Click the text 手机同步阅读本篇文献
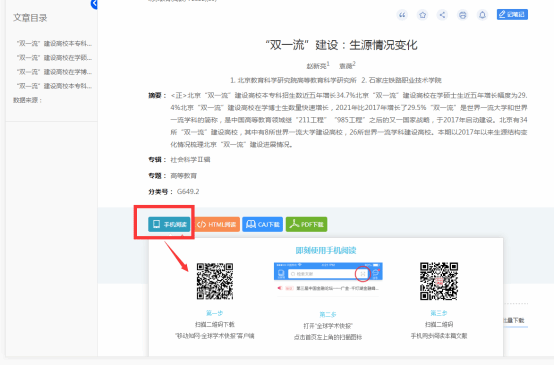554x365 pixels. click(x=439, y=336)
